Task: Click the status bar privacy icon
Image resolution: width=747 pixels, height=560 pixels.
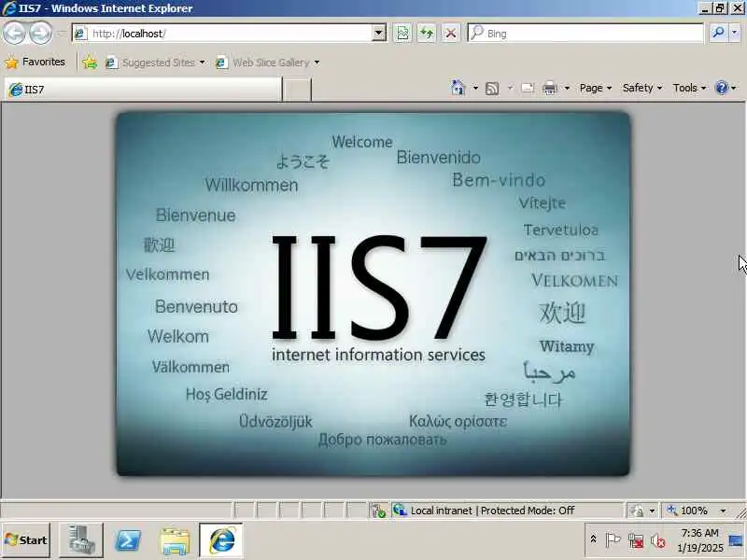Action: [x=637, y=511]
